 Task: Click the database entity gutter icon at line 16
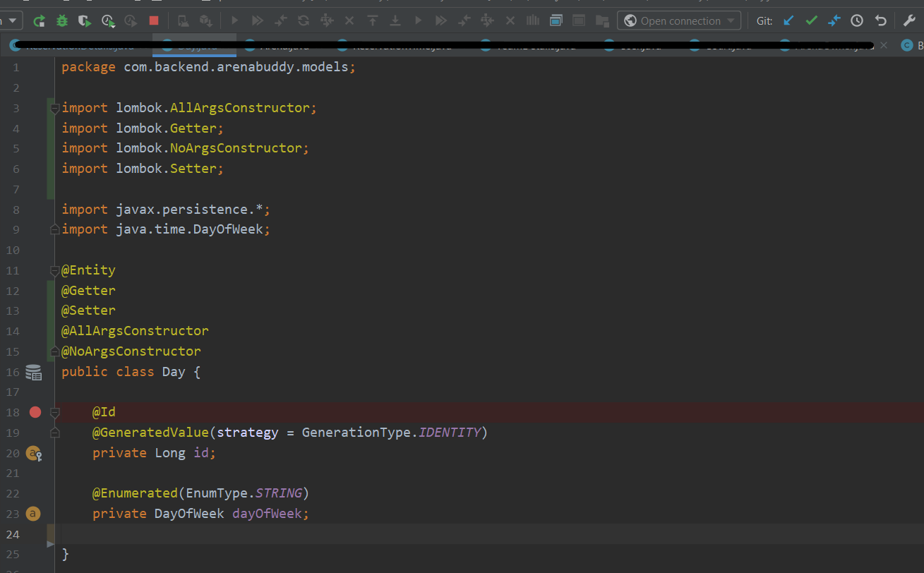click(34, 372)
